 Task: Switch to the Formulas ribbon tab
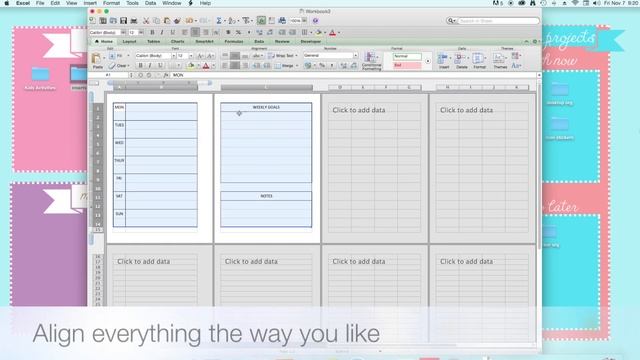[234, 42]
